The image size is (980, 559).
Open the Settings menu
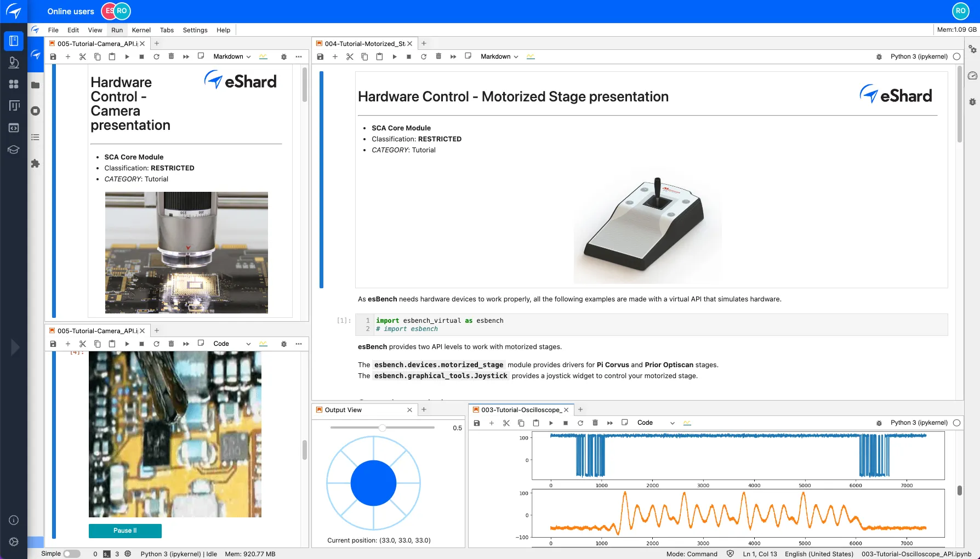click(x=195, y=30)
